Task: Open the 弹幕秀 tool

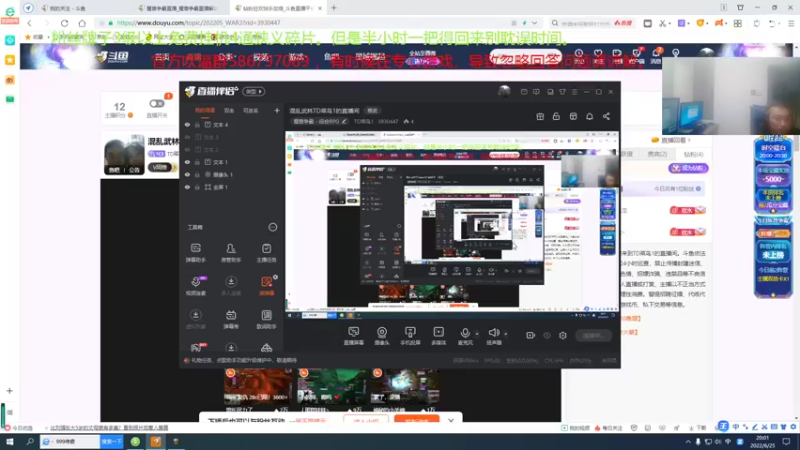Action: (x=231, y=318)
